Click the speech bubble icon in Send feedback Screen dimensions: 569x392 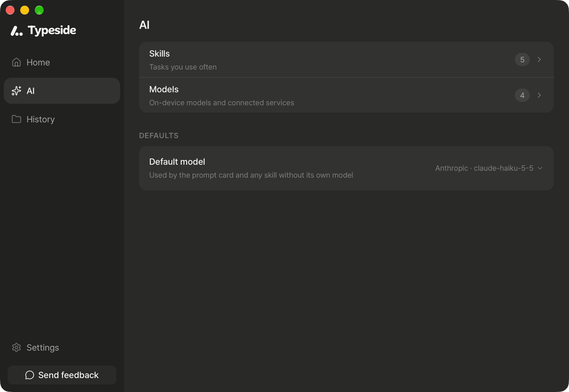[x=30, y=375]
